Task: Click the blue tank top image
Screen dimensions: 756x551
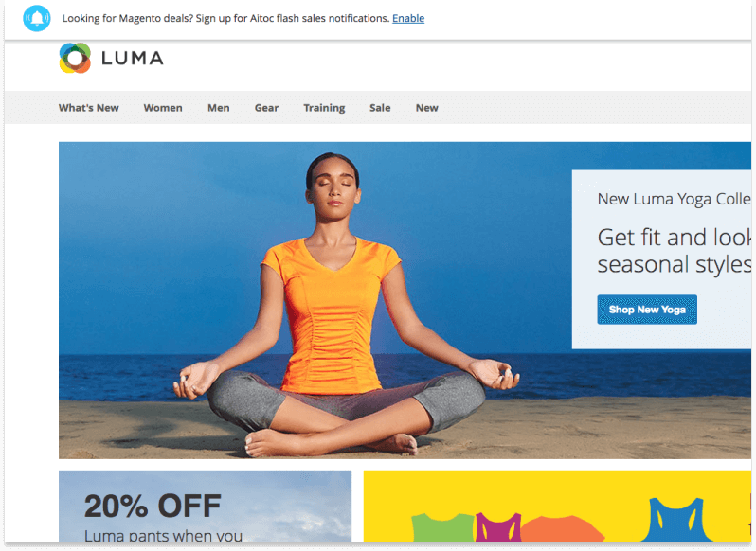Action: 678,520
